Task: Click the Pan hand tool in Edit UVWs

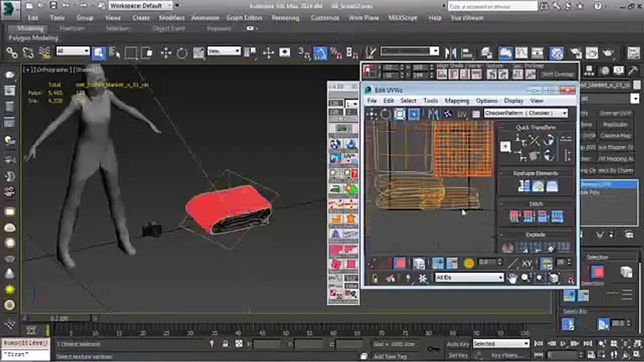Action: click(512, 278)
